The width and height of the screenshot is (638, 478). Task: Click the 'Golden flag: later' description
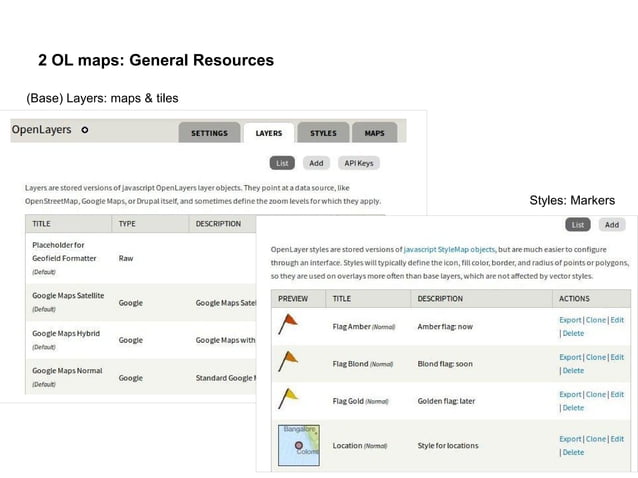pos(446,401)
